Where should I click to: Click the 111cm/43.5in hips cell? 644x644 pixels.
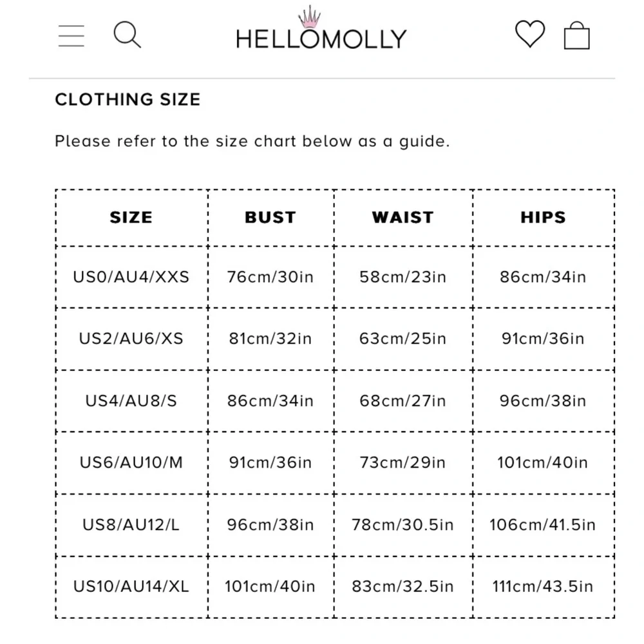[543, 587]
